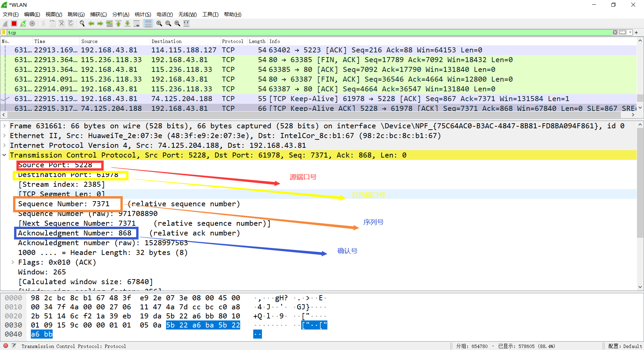Open capture options gear icon

32,24
